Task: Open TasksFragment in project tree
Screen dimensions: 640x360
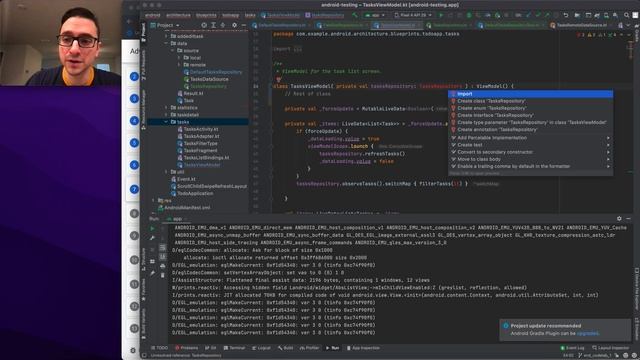Action: [198, 151]
